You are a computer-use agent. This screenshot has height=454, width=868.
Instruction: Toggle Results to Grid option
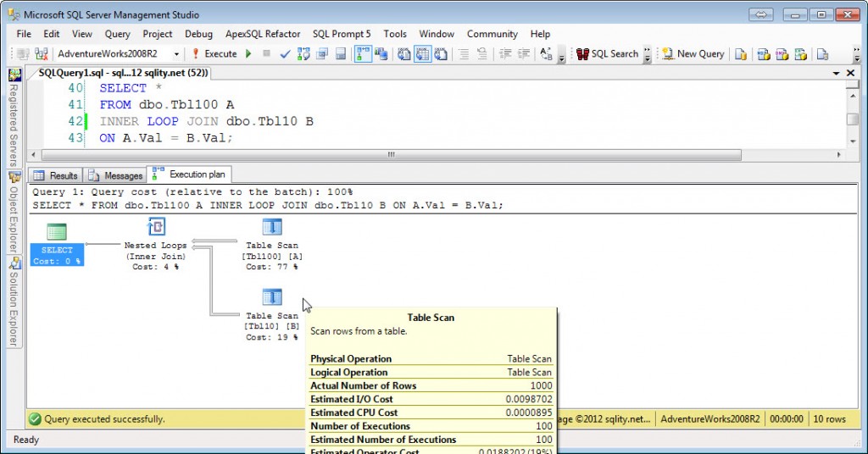click(422, 53)
